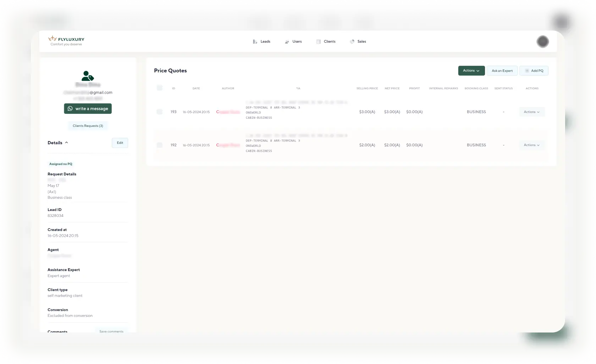Check the box for quote 193
596x364 pixels.
pyautogui.click(x=160, y=112)
